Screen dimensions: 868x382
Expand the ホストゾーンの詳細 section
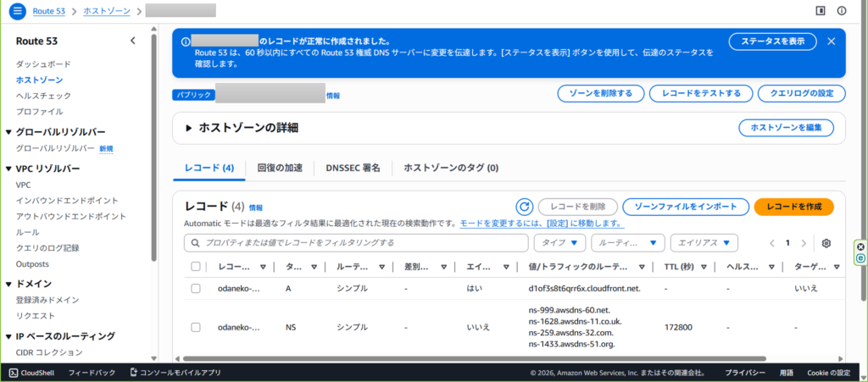pos(189,128)
